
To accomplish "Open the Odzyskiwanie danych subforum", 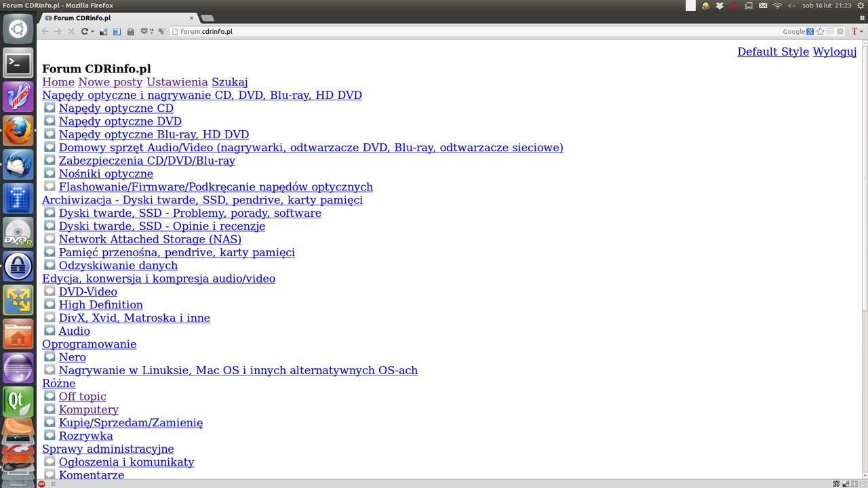I will 118,266.
